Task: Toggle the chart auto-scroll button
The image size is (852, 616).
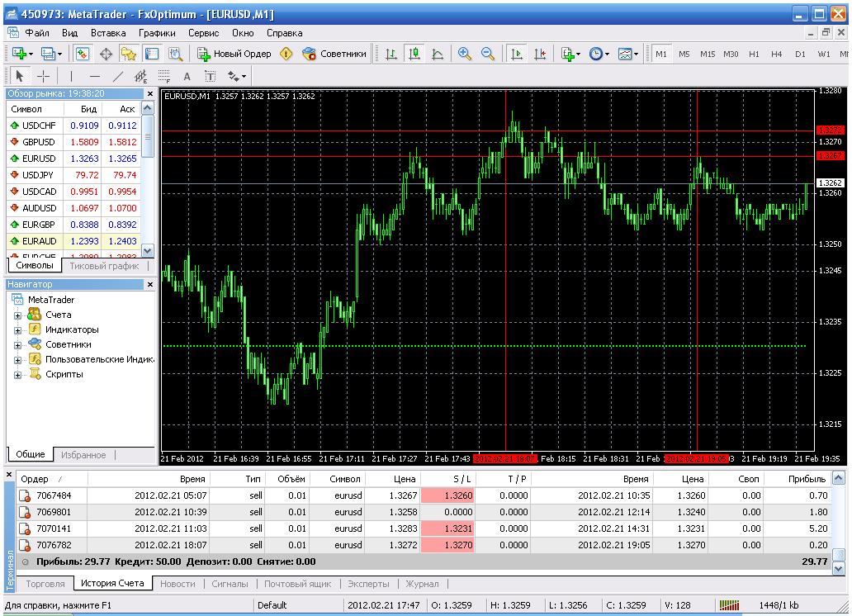Action: (517, 54)
